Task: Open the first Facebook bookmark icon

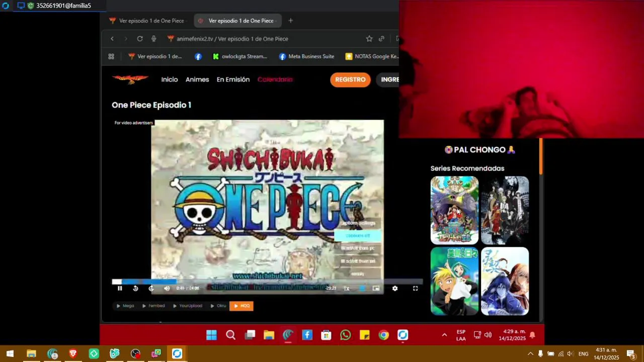Action: 198,56
